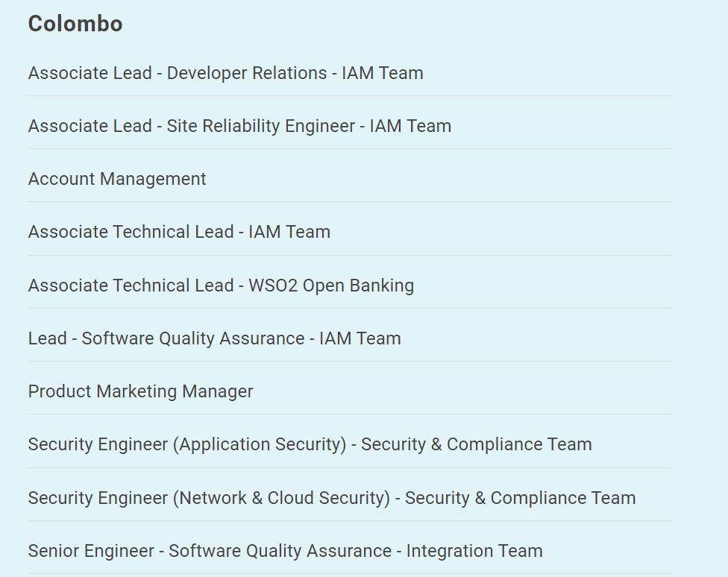Viewport: 728px width, 577px height.
Task: Select the Site Reliability Engineer vacancy
Action: [x=239, y=126]
